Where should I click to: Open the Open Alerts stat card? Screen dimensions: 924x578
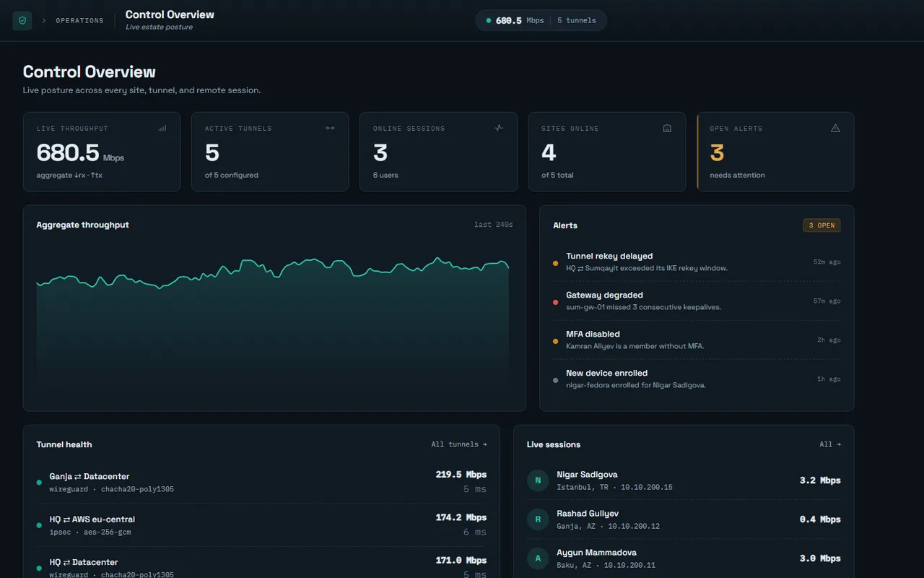tap(775, 152)
